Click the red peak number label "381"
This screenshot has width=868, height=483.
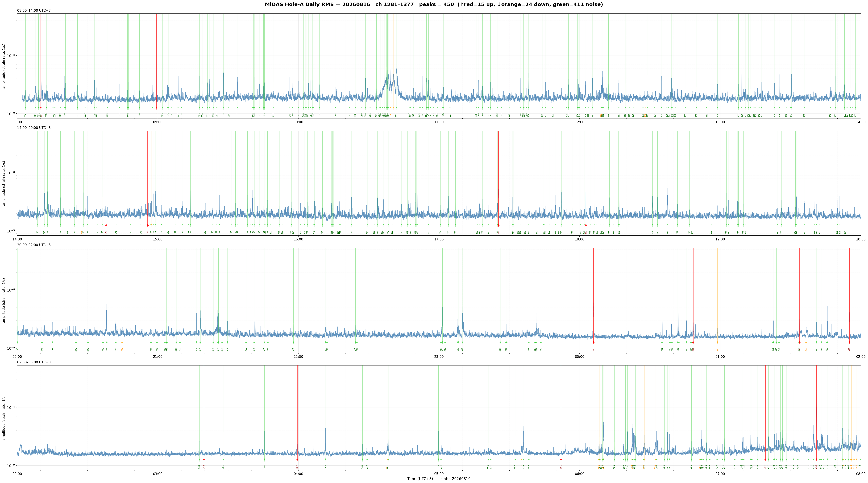[x=561, y=467]
